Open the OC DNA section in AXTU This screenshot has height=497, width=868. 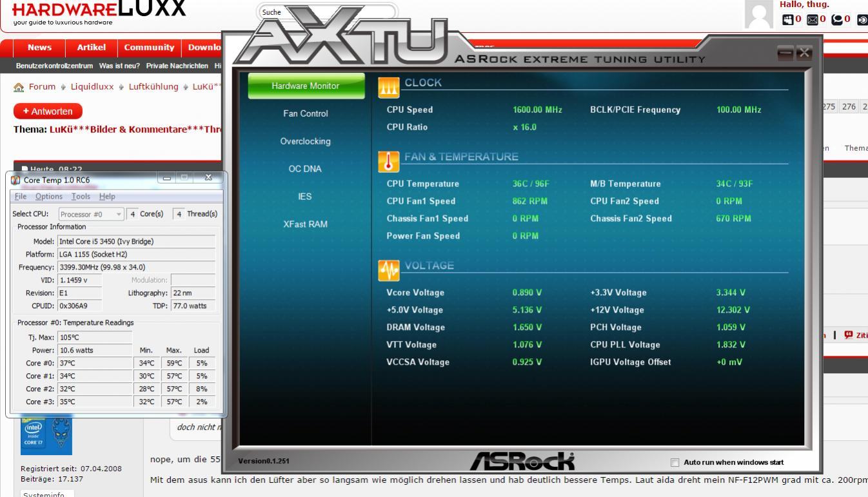306,169
